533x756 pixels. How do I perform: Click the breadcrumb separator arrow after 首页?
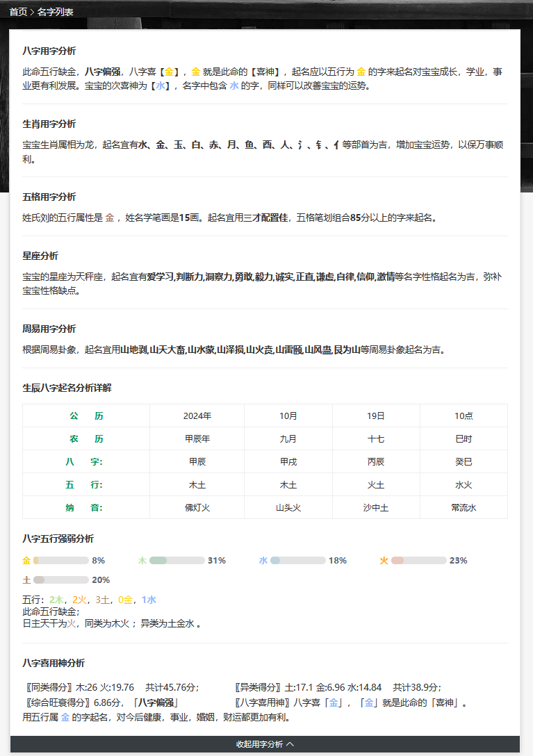(x=32, y=12)
